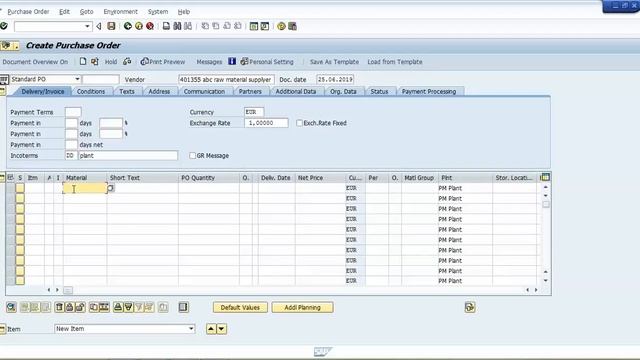Image resolution: width=640 pixels, height=360 pixels.
Task: Select the third item row selector
Action: pyautogui.click(x=10, y=209)
